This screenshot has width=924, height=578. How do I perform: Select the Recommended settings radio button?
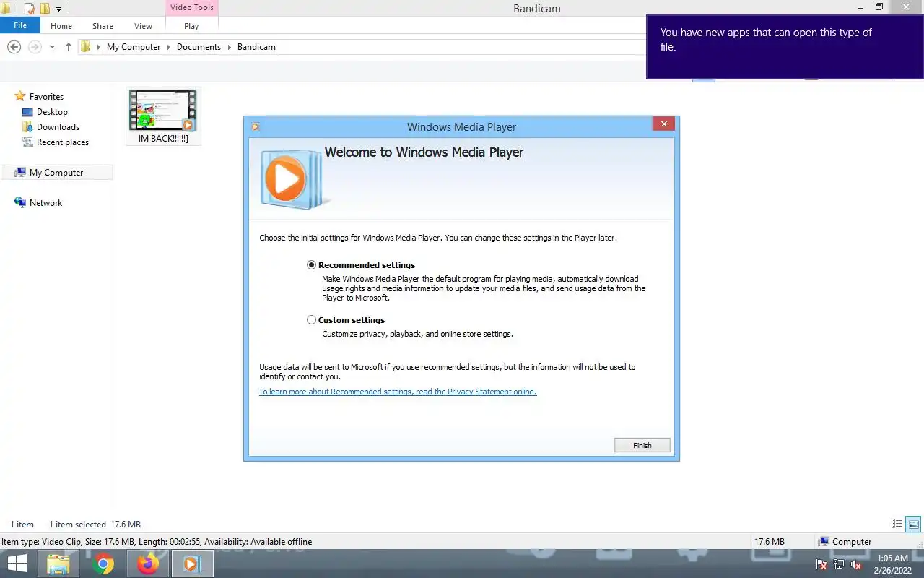coord(312,265)
